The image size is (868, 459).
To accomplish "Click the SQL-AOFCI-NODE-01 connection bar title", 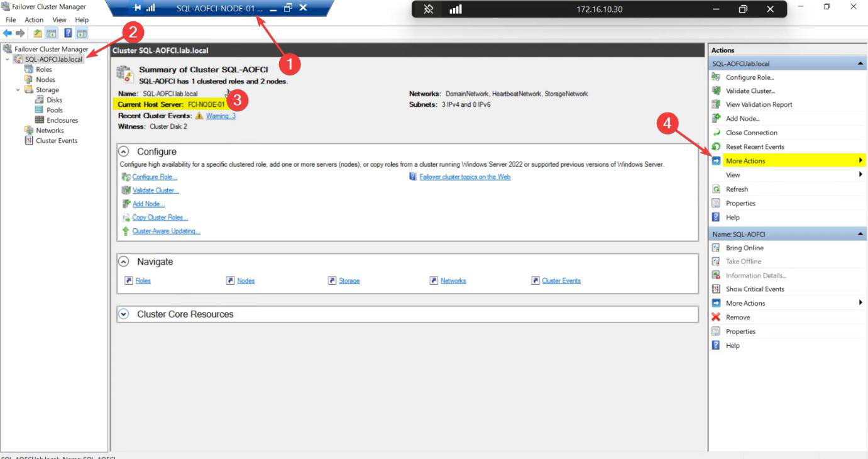I will click(x=220, y=8).
